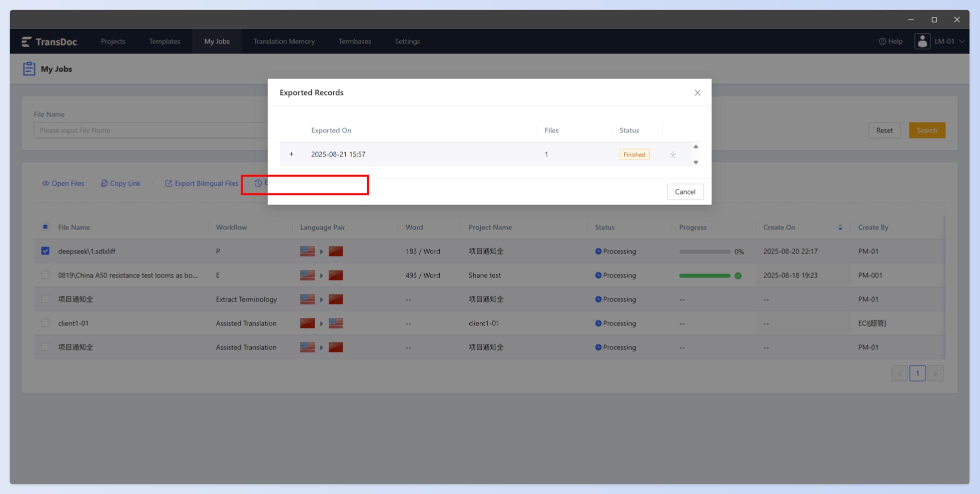
Task: Click the Export Bilingual Files icon
Action: pos(169,183)
